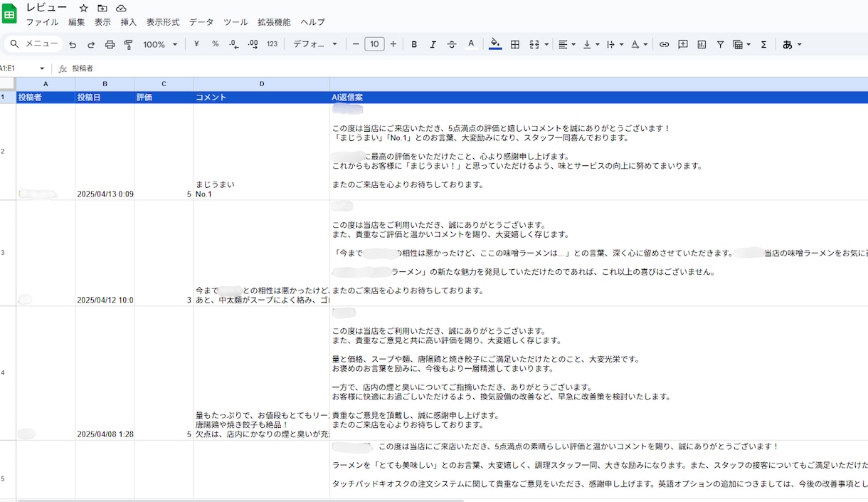Viewport: 868px width, 502px height.
Task: Select column C header
Action: tap(164, 84)
